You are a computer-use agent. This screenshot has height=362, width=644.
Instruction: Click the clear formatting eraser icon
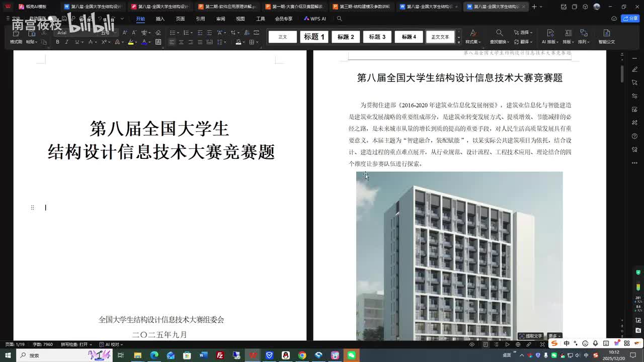[158, 32]
